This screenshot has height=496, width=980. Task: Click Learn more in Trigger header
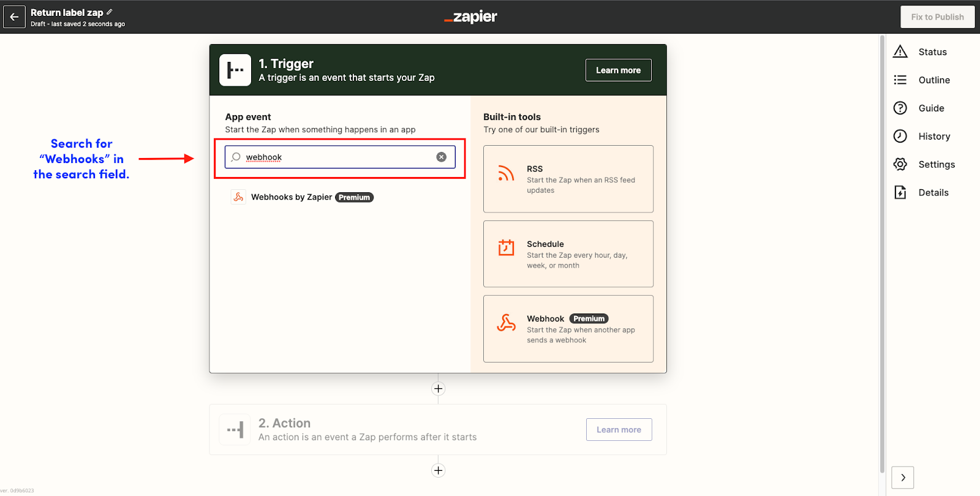click(618, 70)
